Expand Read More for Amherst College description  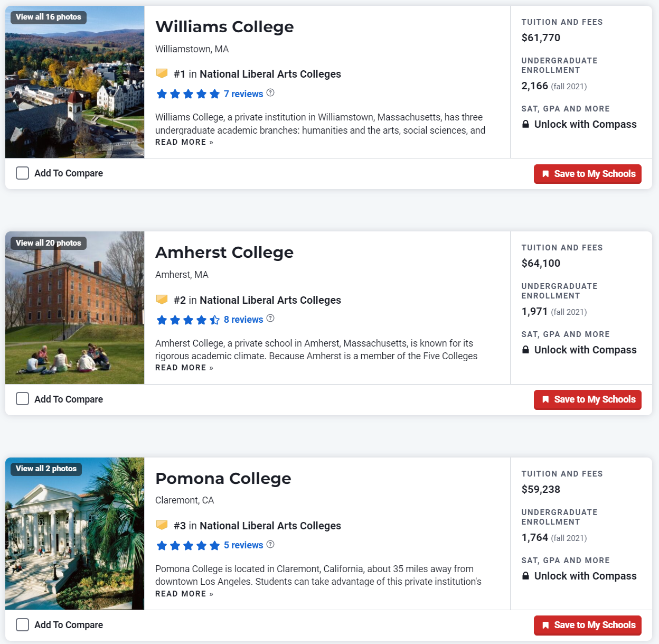184,368
